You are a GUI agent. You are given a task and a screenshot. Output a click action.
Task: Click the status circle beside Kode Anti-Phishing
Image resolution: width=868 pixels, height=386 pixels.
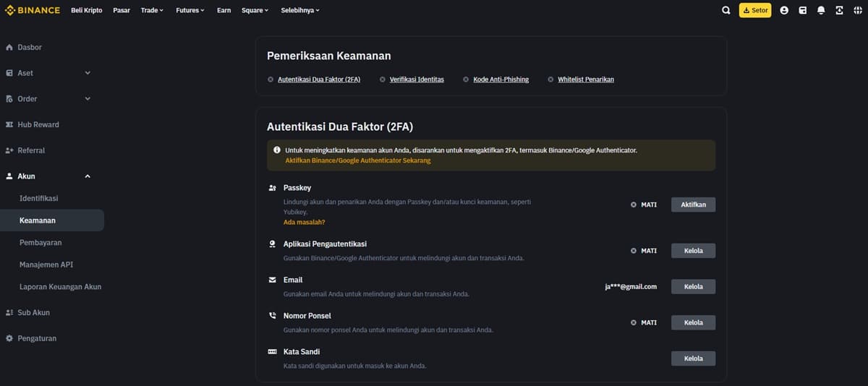(466, 80)
